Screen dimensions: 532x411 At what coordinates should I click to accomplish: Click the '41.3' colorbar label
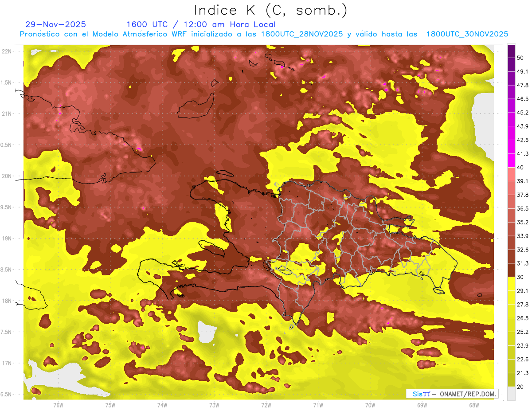523,154
